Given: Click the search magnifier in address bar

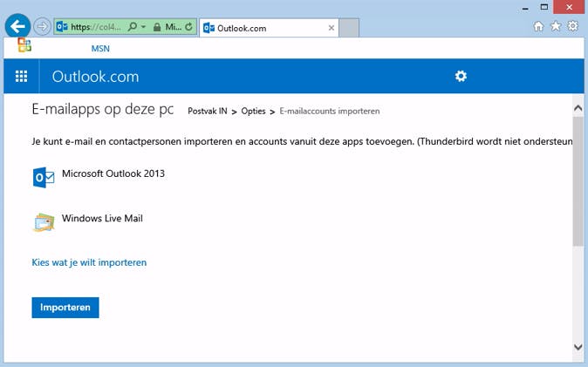Looking at the screenshot, I should click(x=133, y=27).
